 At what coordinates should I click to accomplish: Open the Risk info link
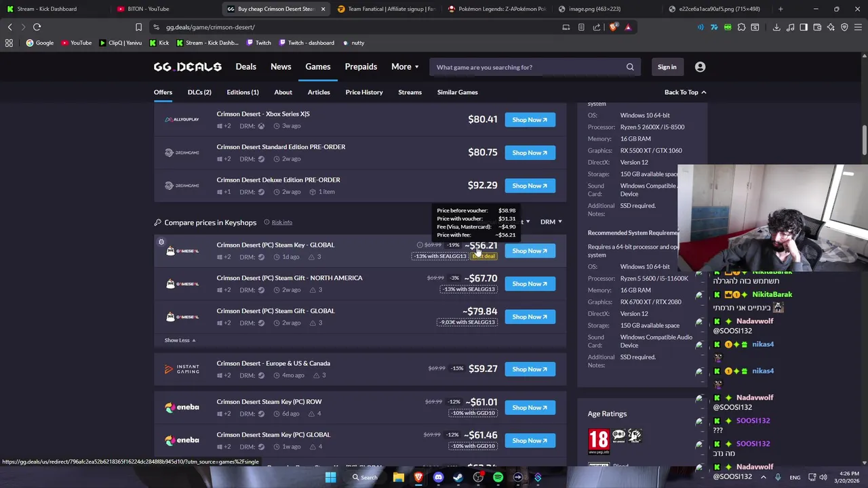tap(281, 222)
